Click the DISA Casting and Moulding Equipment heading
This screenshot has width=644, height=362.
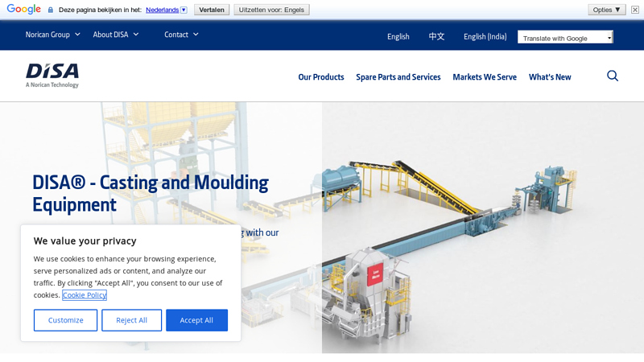pos(151,193)
